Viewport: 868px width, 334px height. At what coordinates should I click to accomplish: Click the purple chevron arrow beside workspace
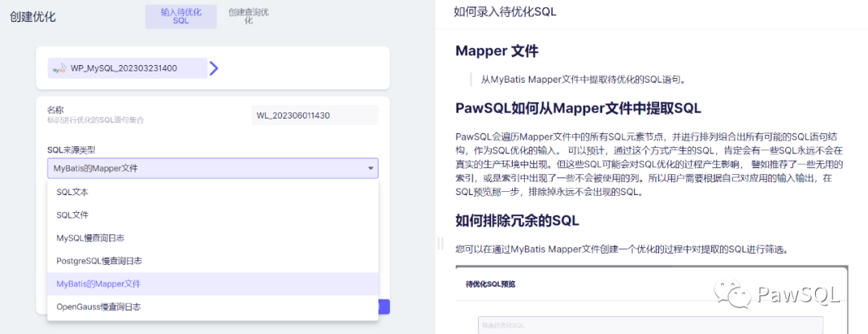tap(214, 68)
